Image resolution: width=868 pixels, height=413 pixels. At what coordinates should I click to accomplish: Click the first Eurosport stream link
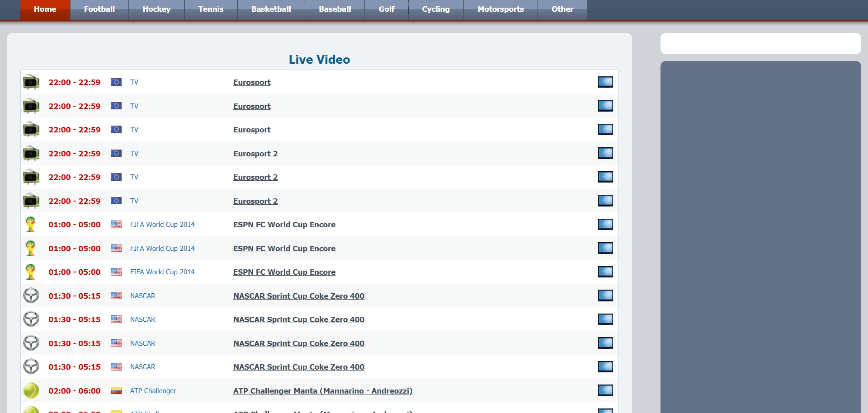pyautogui.click(x=252, y=82)
